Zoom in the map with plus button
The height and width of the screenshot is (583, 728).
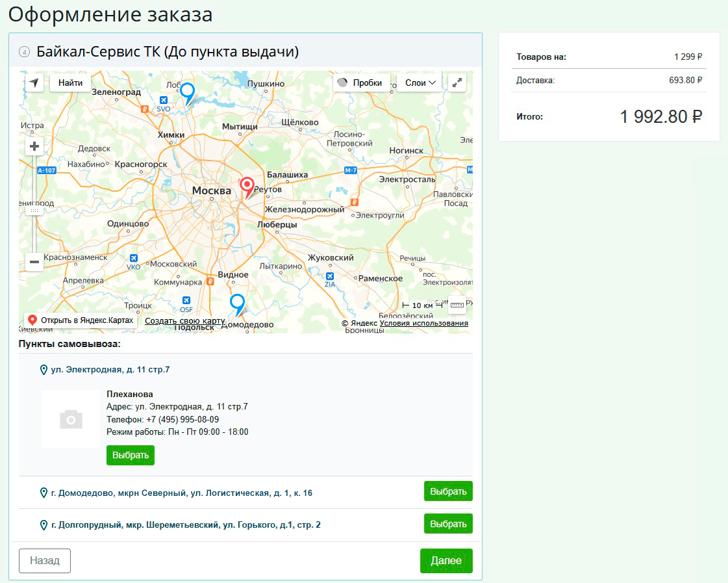click(x=34, y=146)
